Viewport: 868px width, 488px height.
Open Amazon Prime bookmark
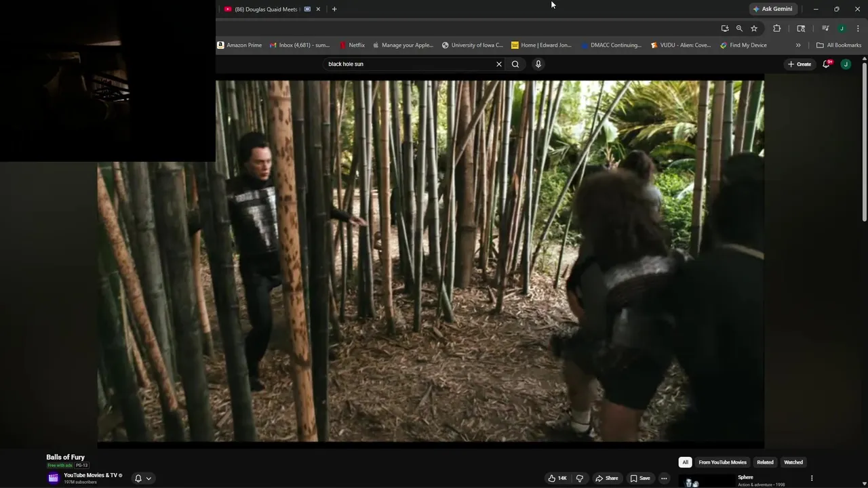(x=239, y=45)
